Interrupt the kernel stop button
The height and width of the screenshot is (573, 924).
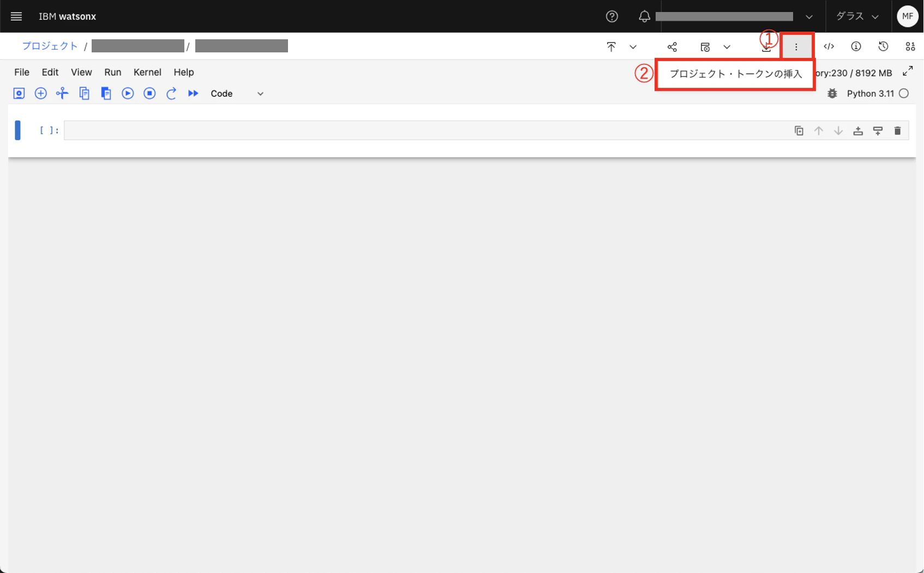pos(149,93)
